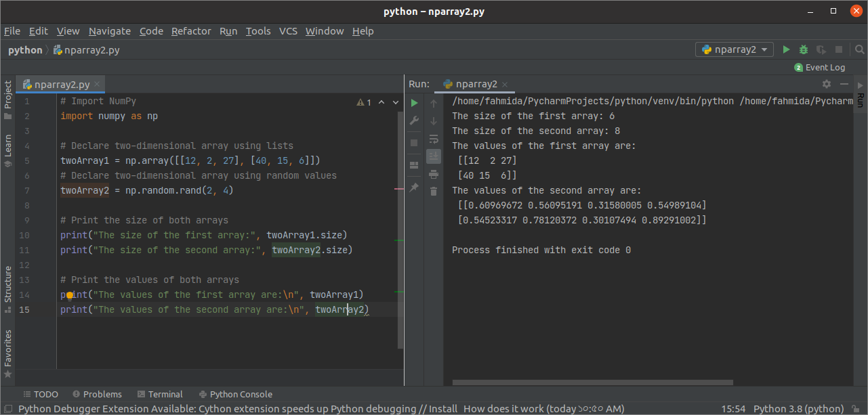Clear all console output with trash icon
This screenshot has height=415, width=868.
[x=434, y=192]
